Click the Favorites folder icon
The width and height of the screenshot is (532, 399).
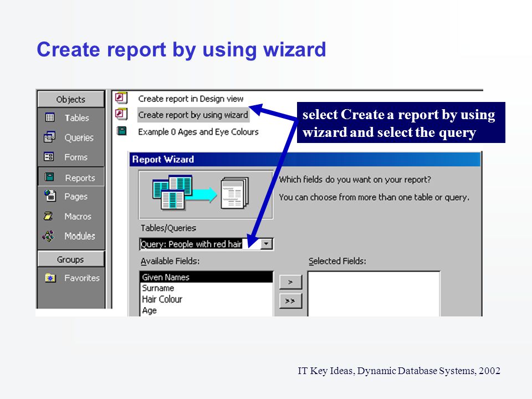[50, 278]
